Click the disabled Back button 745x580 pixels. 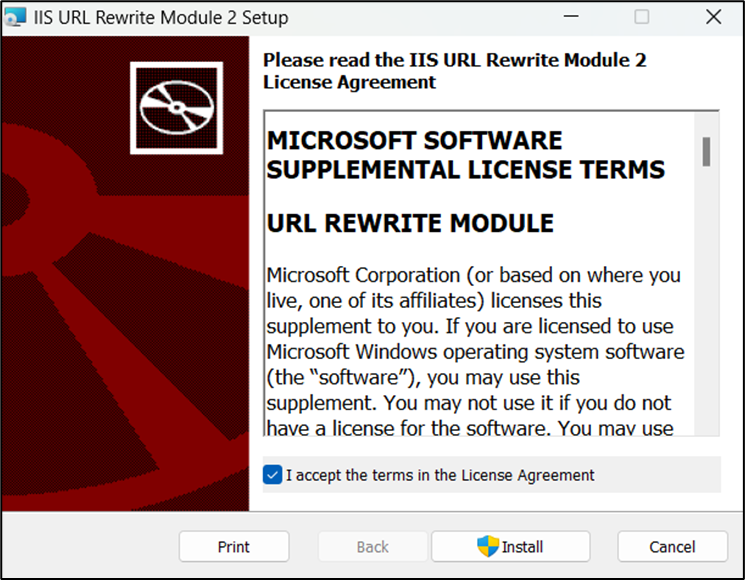pyautogui.click(x=372, y=547)
